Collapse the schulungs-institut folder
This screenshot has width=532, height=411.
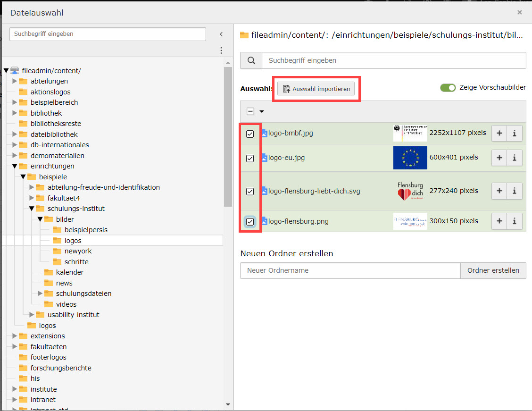click(32, 209)
